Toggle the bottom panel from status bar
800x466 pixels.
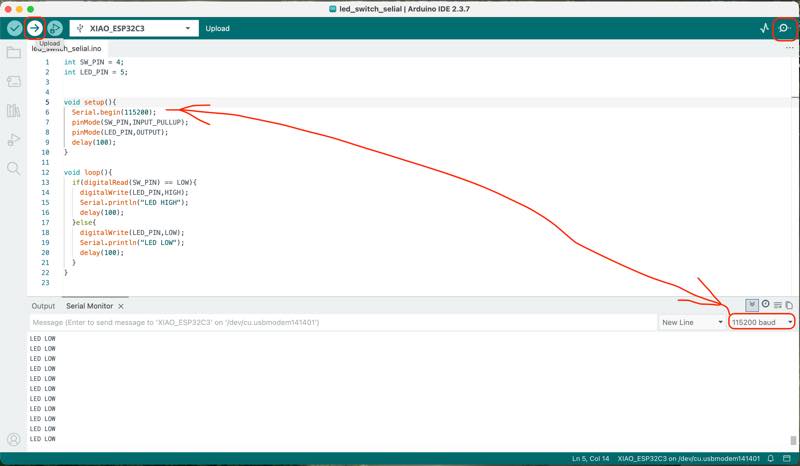787,458
